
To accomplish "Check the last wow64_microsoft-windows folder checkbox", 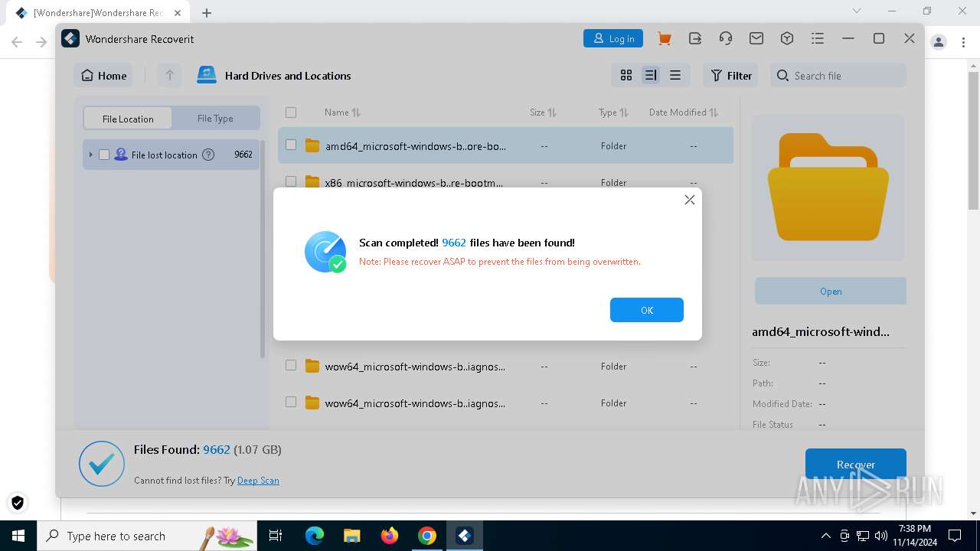I will click(291, 402).
